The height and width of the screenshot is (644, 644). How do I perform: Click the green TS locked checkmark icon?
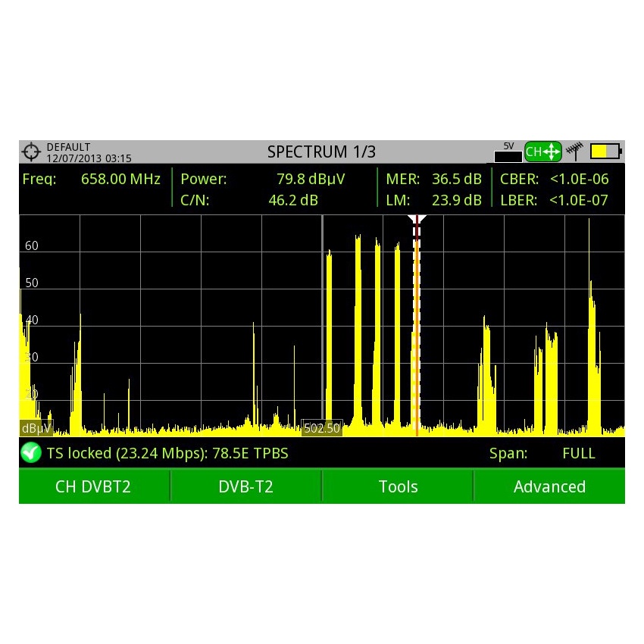pyautogui.click(x=31, y=453)
